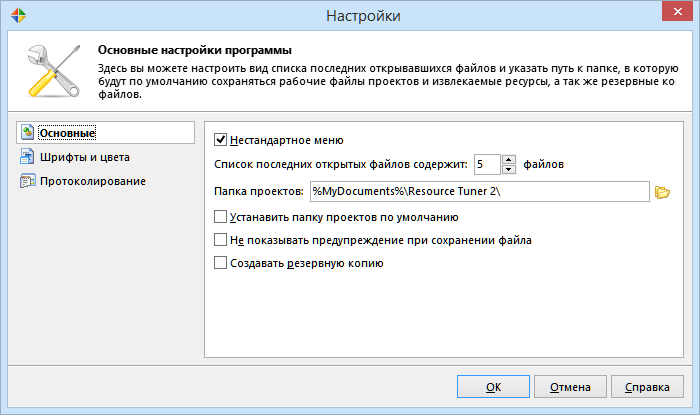
Task: Click the Шрифты и цвета icon
Action: click(27, 157)
